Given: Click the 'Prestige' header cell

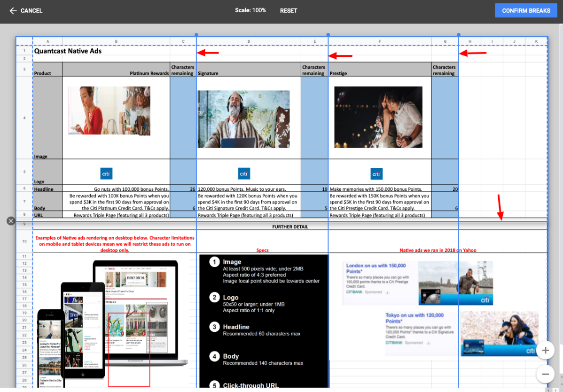Looking at the screenshot, I should (x=380, y=69).
